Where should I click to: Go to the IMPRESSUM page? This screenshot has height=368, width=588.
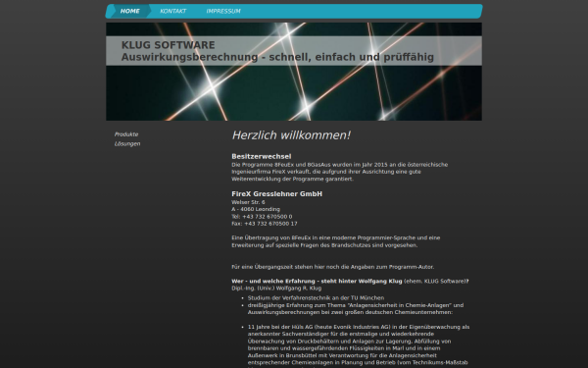[x=223, y=11]
